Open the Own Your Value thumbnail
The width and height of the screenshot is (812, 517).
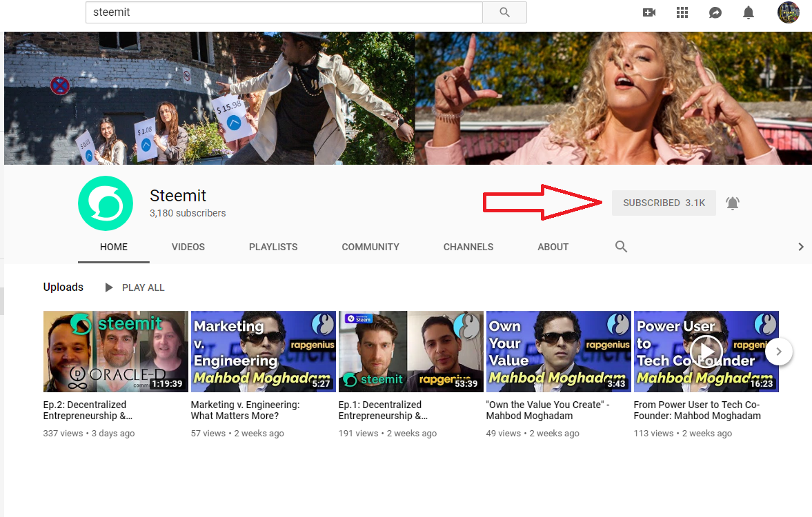pyautogui.click(x=558, y=352)
